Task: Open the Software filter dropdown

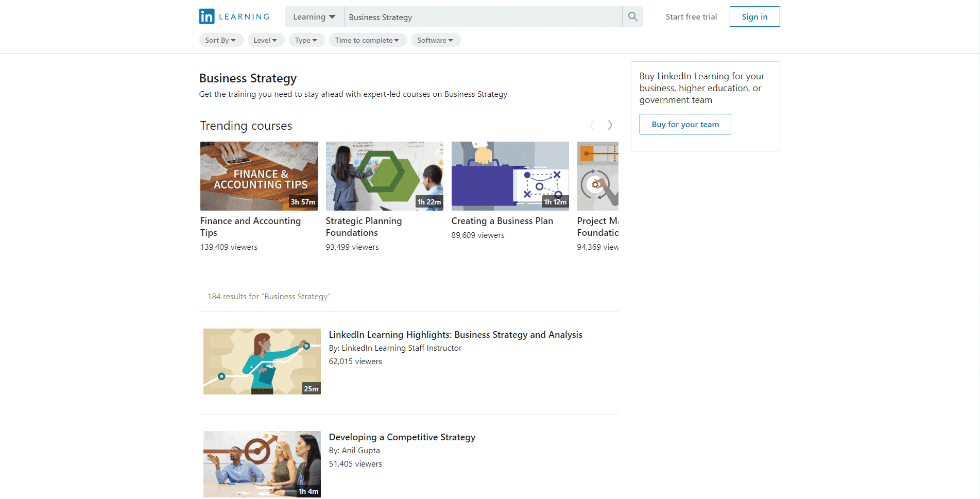Action: 436,40
